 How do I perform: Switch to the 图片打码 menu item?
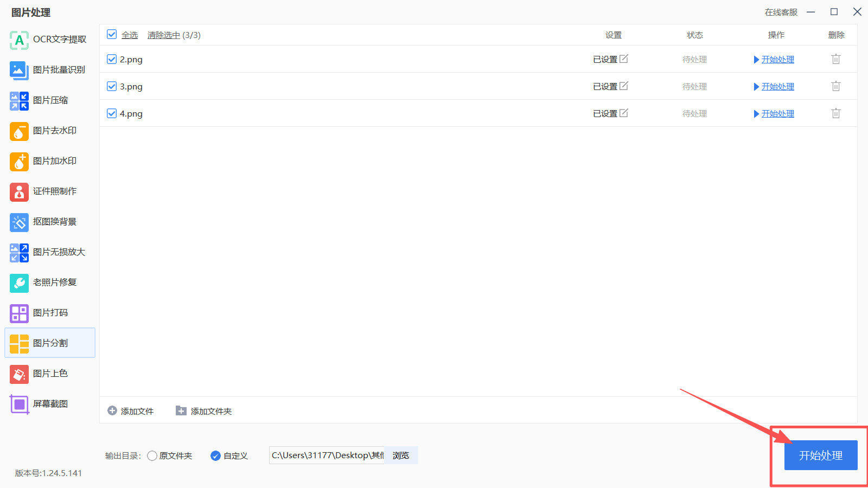click(x=50, y=313)
